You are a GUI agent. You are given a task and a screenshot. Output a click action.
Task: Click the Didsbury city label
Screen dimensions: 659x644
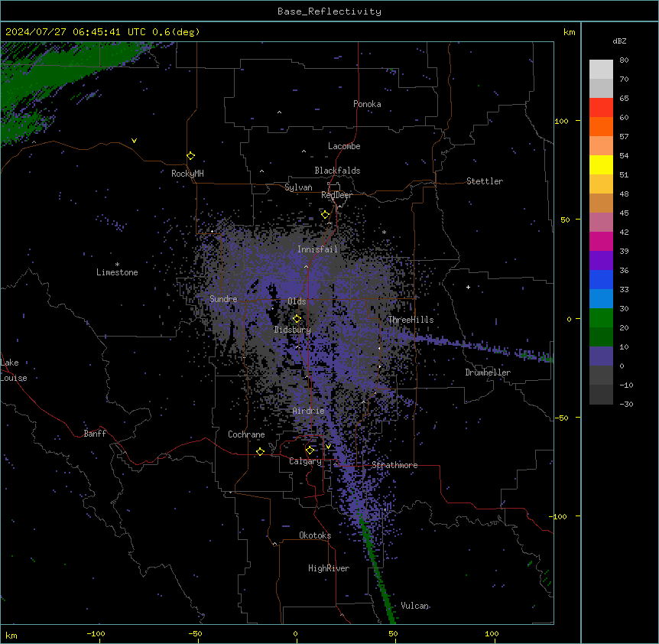(293, 330)
